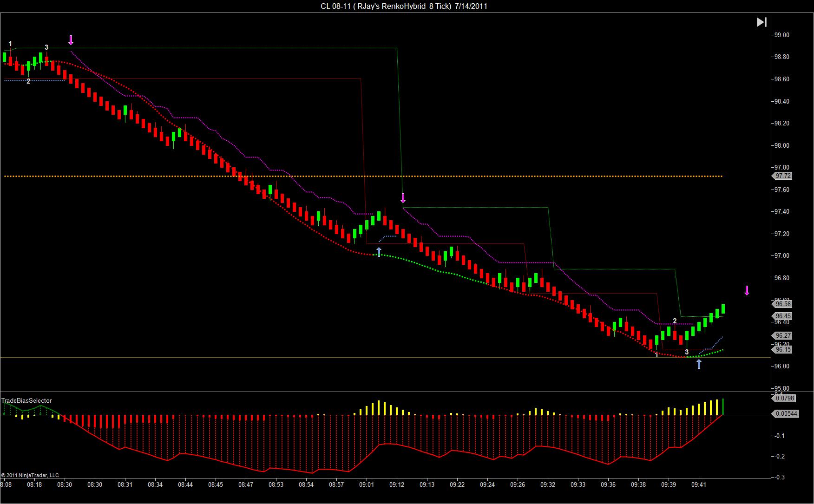Click the 09:41 time axis label

click(x=699, y=485)
